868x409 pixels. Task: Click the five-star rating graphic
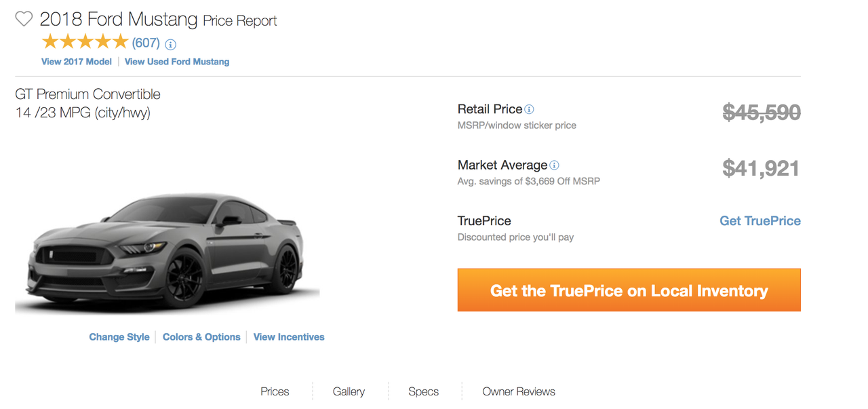(x=85, y=42)
